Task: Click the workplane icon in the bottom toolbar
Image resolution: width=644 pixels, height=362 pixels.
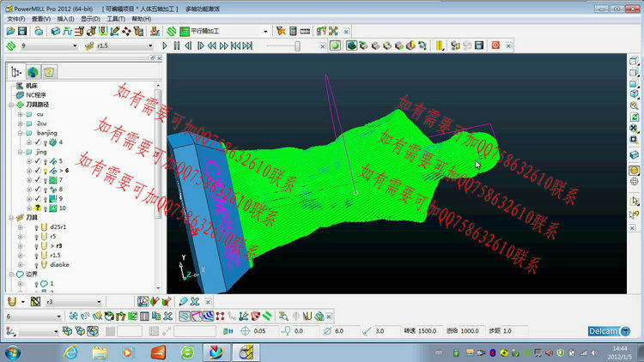Action: tap(10, 331)
